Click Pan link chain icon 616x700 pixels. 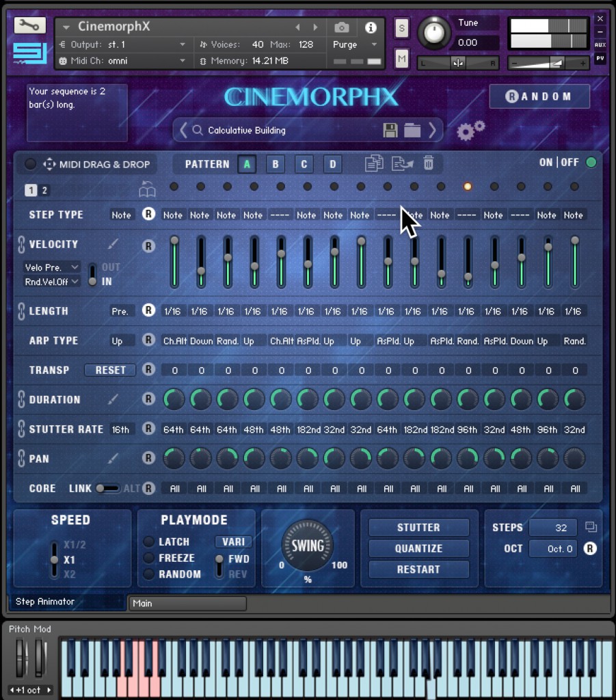click(21, 459)
